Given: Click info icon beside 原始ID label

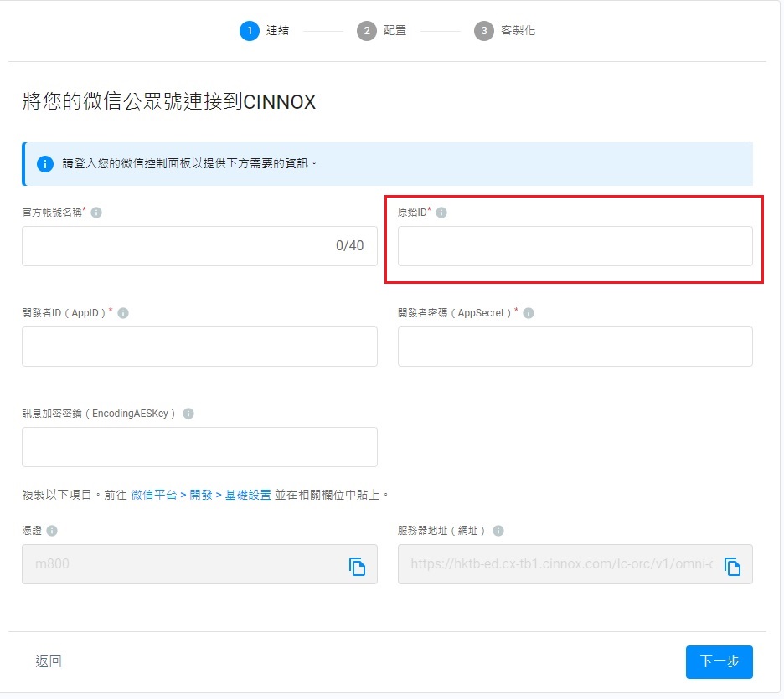Looking at the screenshot, I should tap(441, 213).
